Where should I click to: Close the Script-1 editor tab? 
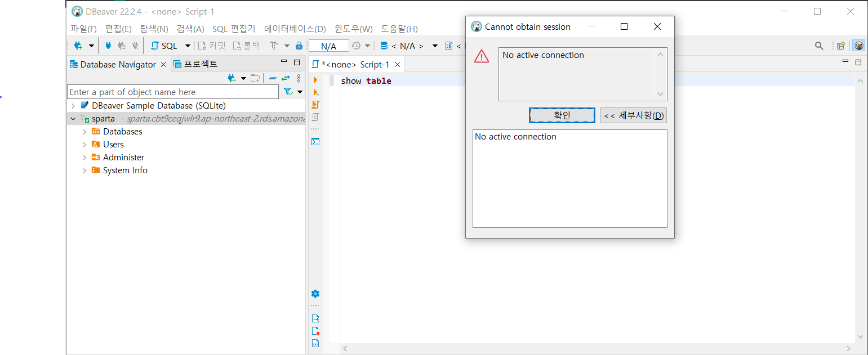tap(397, 64)
